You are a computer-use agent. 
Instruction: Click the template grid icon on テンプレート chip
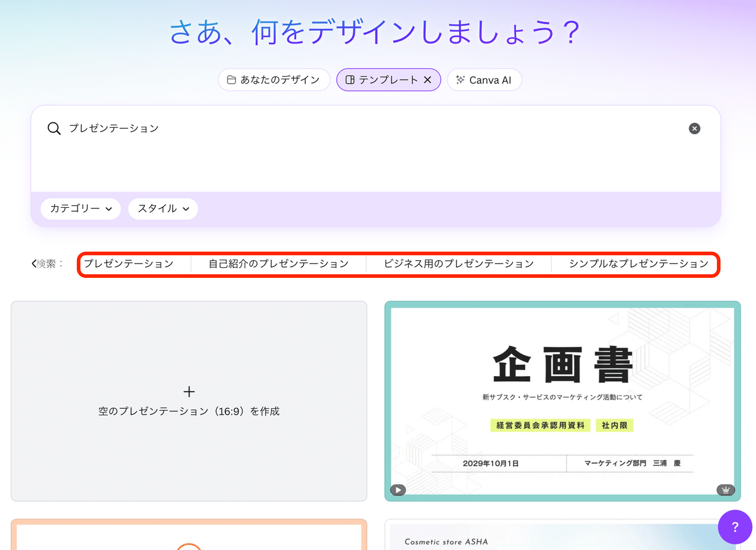coord(349,79)
